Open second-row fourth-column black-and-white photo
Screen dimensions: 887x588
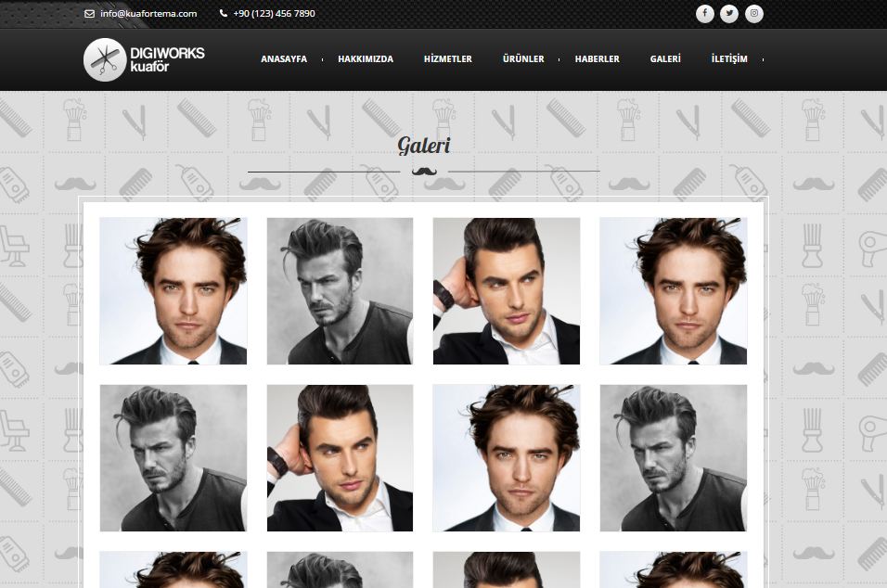point(674,458)
